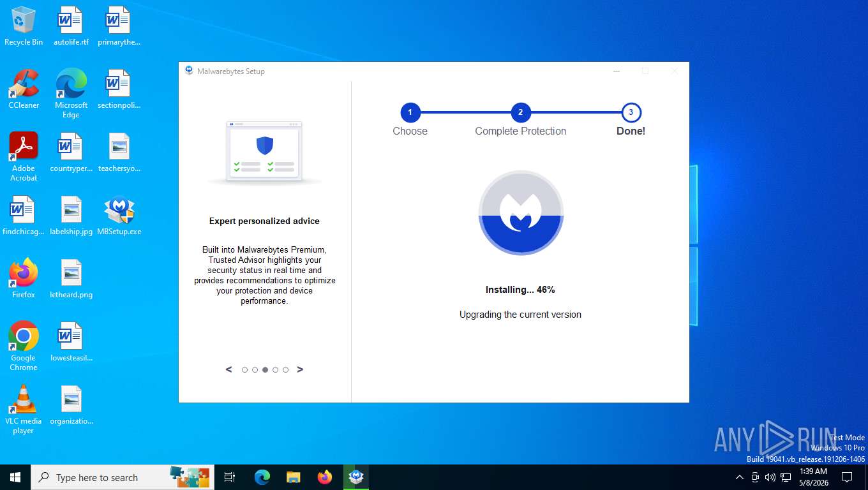This screenshot has width=868, height=490.
Task: Expand hidden system tray icons chevron
Action: pos(740,477)
